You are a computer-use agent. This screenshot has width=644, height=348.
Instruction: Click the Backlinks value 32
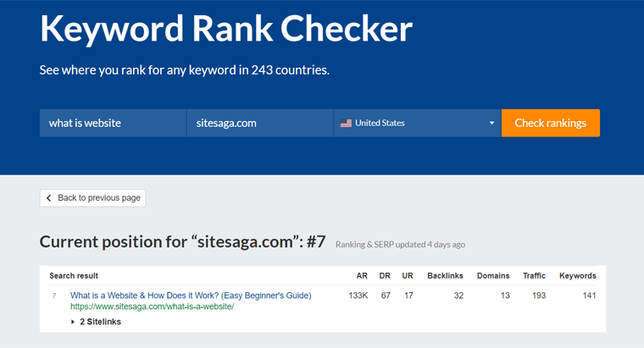pos(458,296)
